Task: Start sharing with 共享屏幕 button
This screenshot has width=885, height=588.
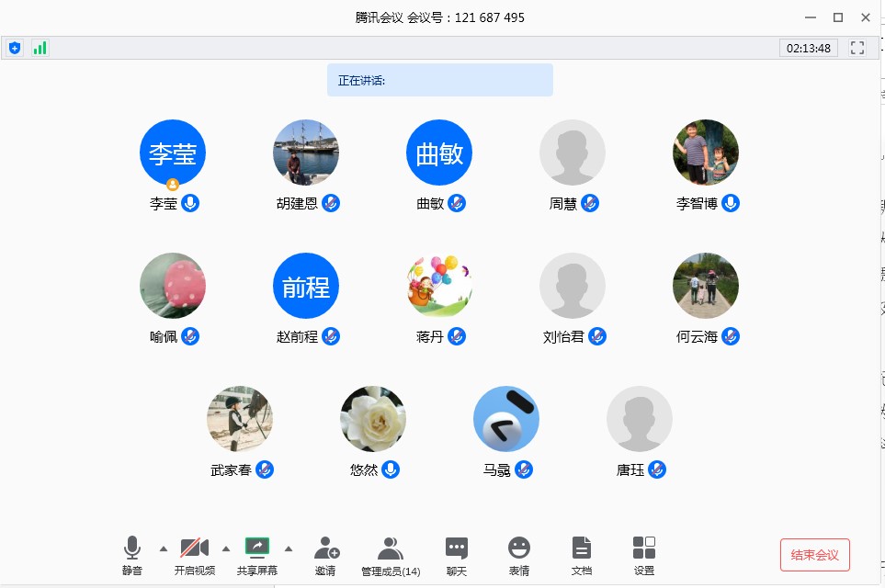Action: click(x=257, y=555)
